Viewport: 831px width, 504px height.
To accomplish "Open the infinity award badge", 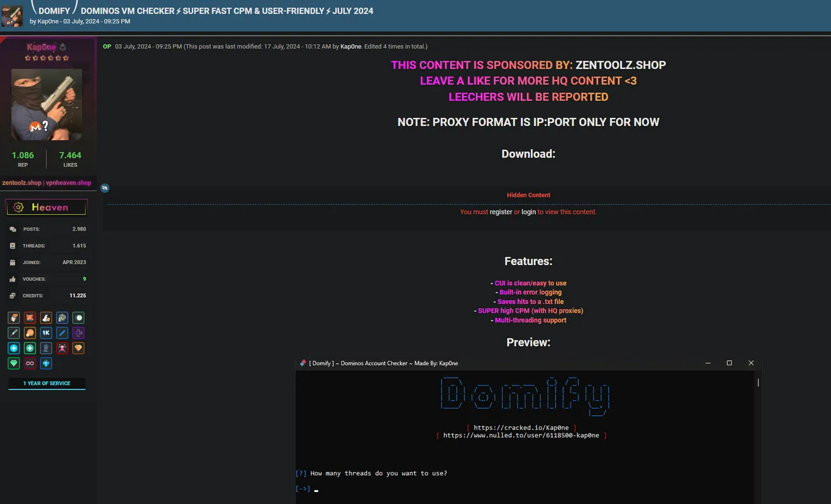I will click(29, 363).
